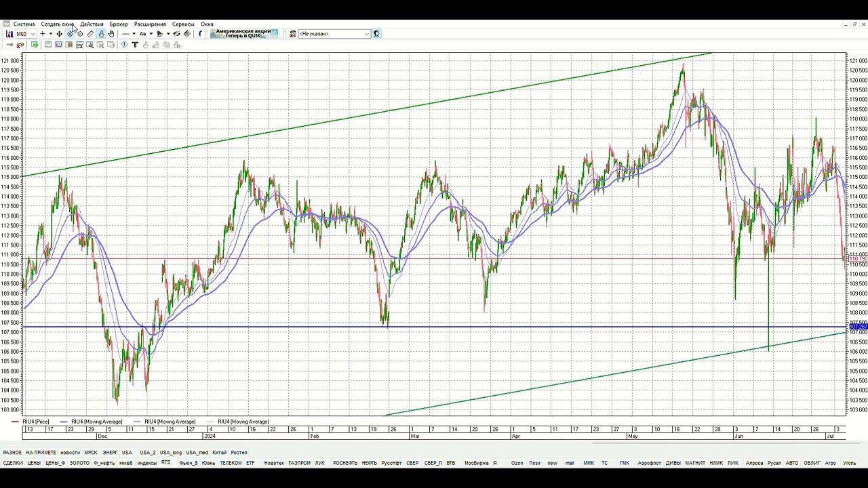Open the M60 timeframe dropdown
Viewport: 868px width, 488px height.
26,34
